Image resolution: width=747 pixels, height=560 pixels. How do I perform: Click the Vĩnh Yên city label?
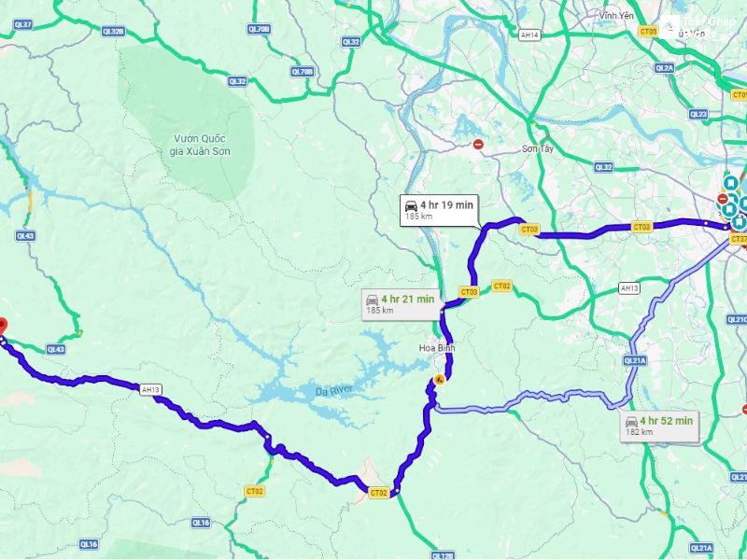[x=616, y=16]
